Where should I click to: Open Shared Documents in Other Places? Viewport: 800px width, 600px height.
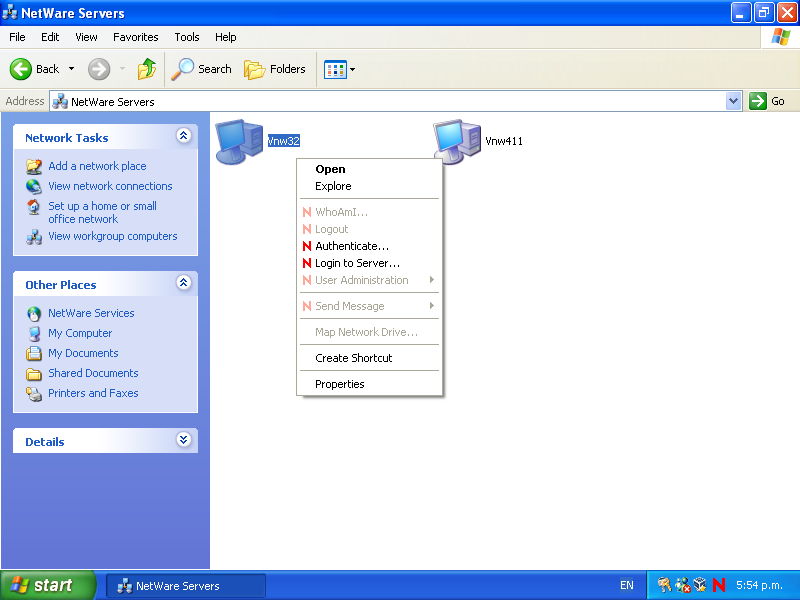93,373
